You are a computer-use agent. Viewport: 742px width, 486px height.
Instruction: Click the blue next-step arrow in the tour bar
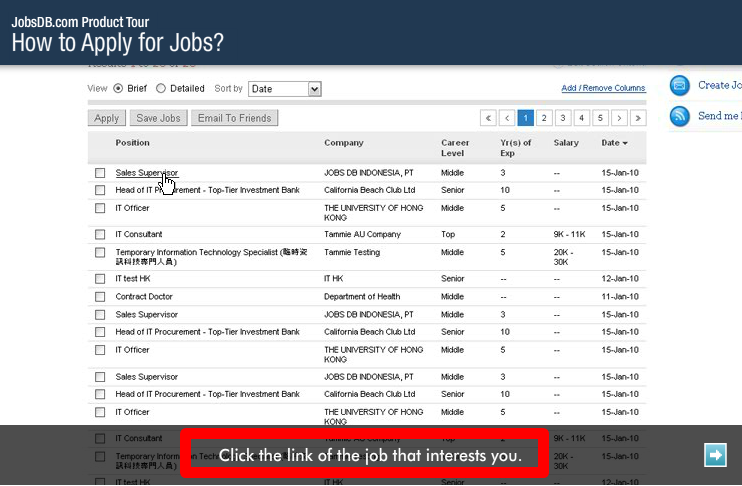[x=715, y=455]
